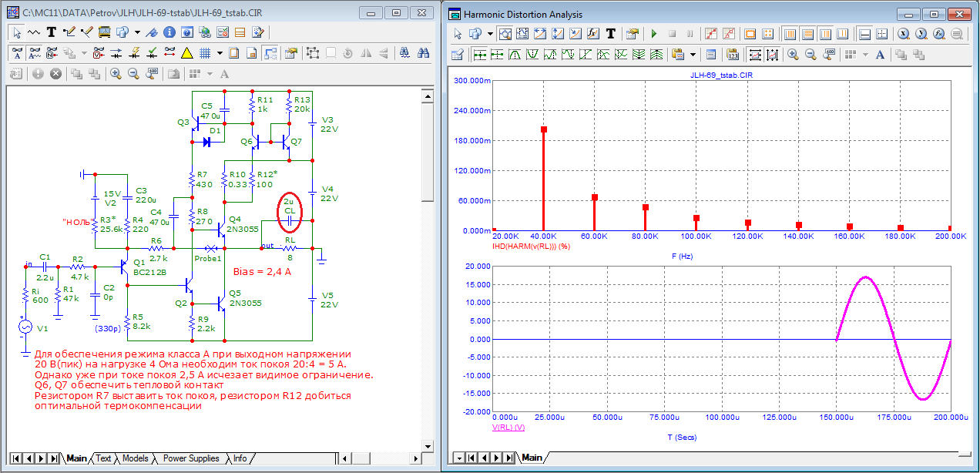Select the Text 'T' tool in schematic window
980x473 pixels.
52,32
